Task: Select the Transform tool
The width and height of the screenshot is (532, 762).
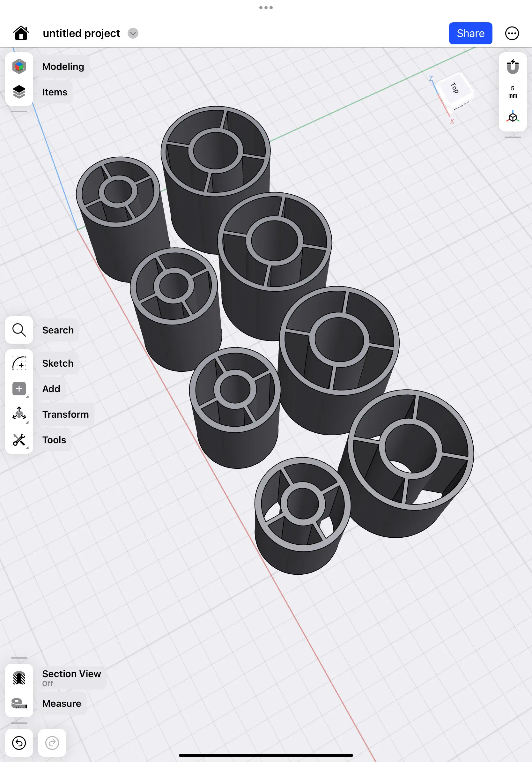Action: point(19,414)
